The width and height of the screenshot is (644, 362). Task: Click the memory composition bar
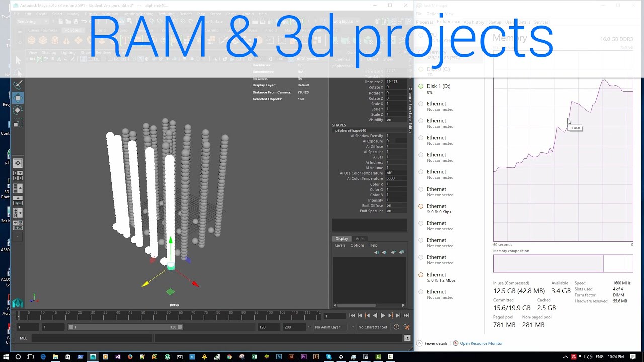click(563, 263)
